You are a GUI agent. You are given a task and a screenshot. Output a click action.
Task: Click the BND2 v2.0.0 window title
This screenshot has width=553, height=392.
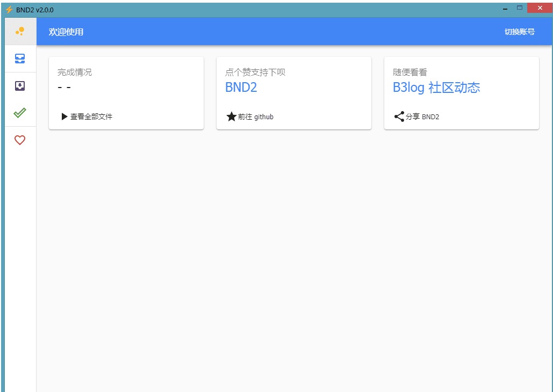[x=35, y=10]
